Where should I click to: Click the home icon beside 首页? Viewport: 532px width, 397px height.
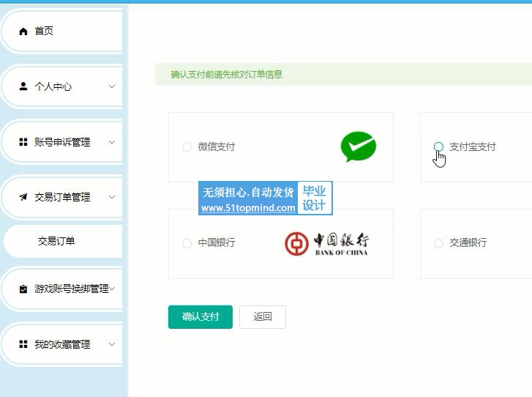click(x=23, y=31)
